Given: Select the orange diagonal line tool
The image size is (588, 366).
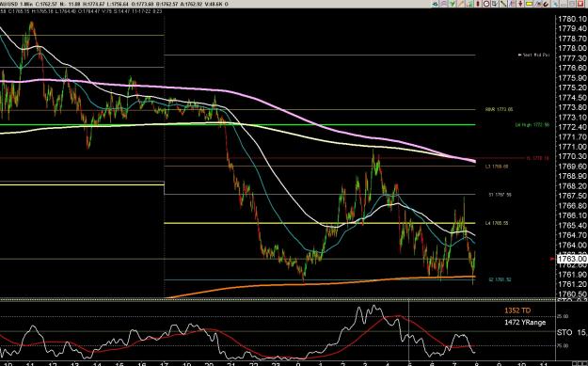Looking at the screenshot, I should coord(461,4).
